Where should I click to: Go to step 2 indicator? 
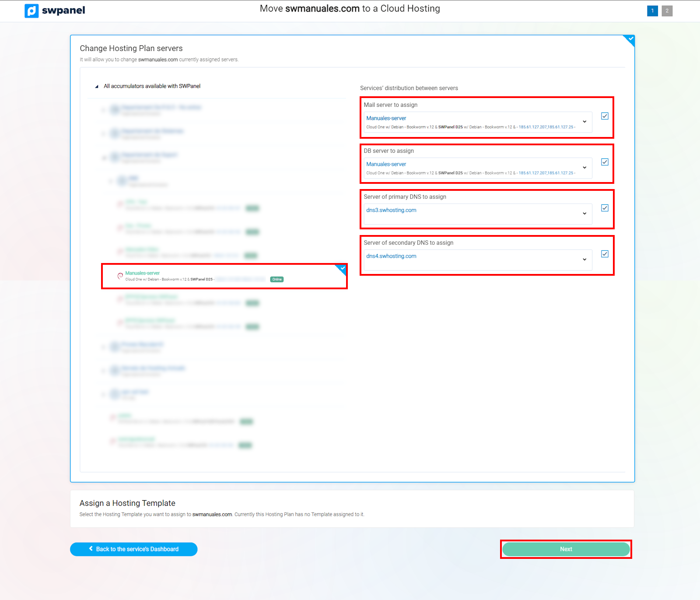pyautogui.click(x=667, y=11)
